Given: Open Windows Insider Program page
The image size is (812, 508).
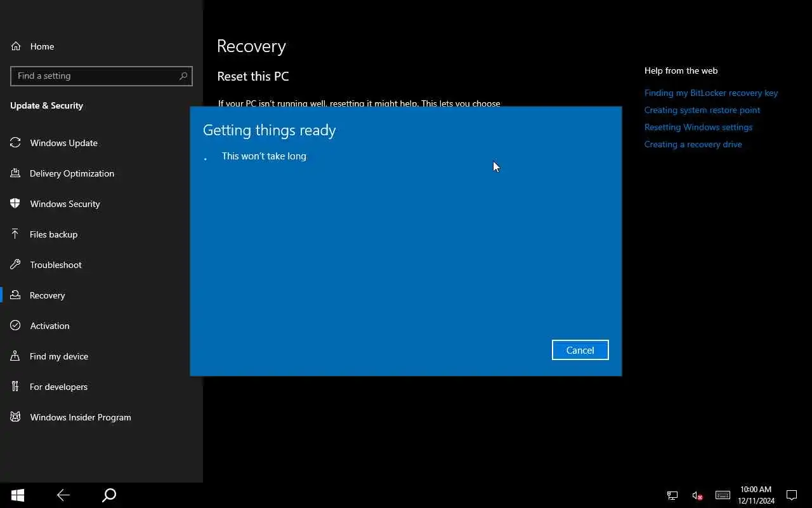Looking at the screenshot, I should coord(80,417).
